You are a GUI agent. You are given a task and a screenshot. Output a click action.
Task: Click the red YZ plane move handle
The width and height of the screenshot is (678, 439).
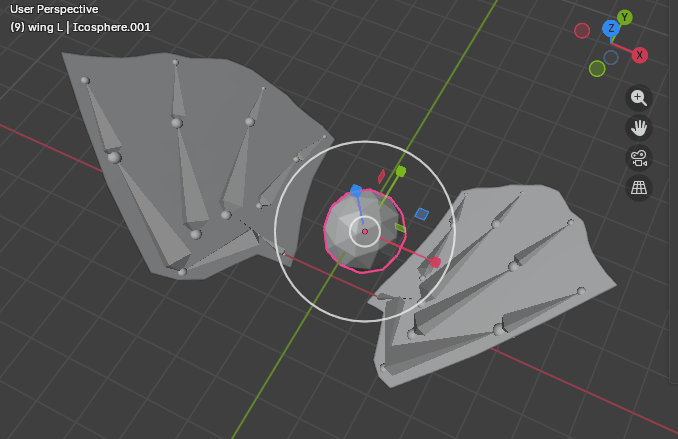coord(381,176)
